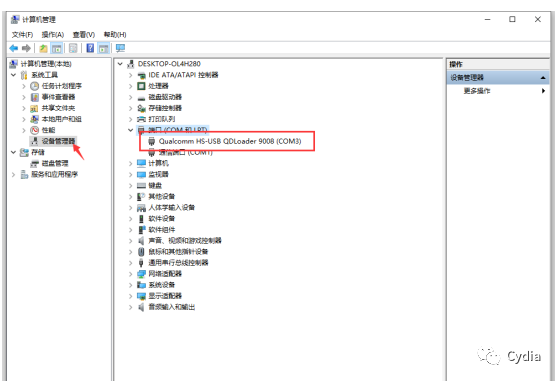Viewport: 558px width, 381px height.
Task: Click the 监视器 monitor icon
Action: pyautogui.click(x=141, y=175)
